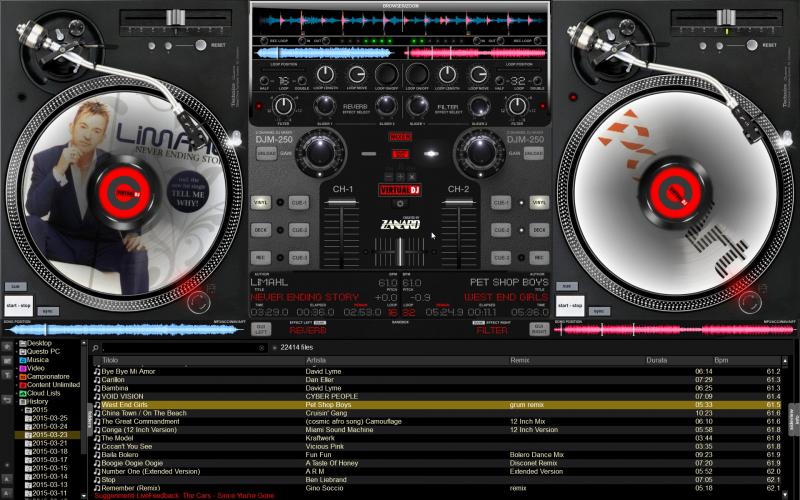Toggle the left LOOP ON/OFF round button
Image resolution: width=800 pixels, height=500 pixels.
[386, 75]
